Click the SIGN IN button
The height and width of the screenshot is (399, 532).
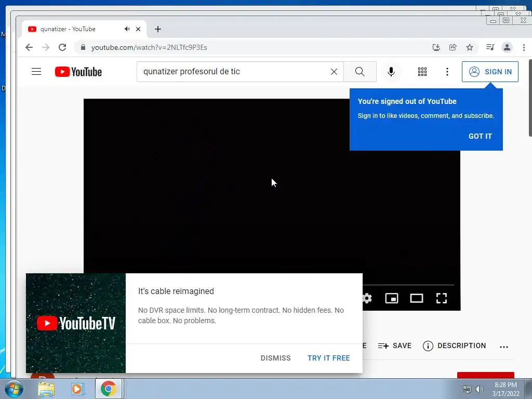[x=490, y=72]
